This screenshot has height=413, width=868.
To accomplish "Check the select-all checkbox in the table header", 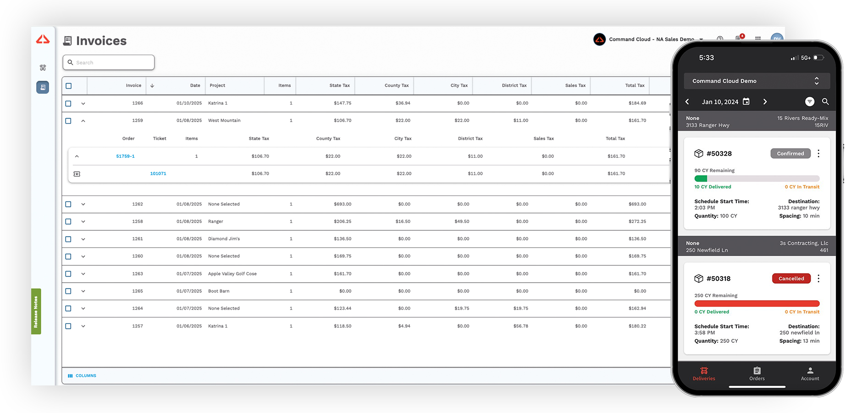I will click(x=68, y=85).
